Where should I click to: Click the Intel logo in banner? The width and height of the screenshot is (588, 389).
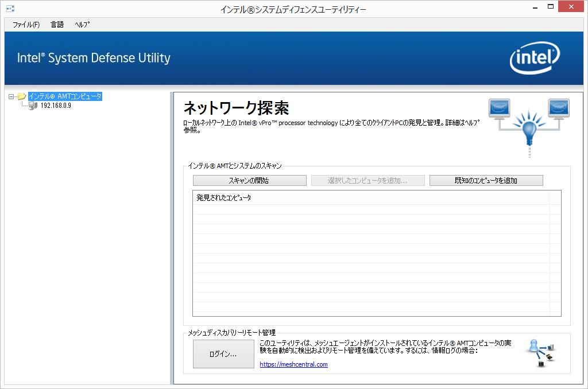(x=535, y=58)
